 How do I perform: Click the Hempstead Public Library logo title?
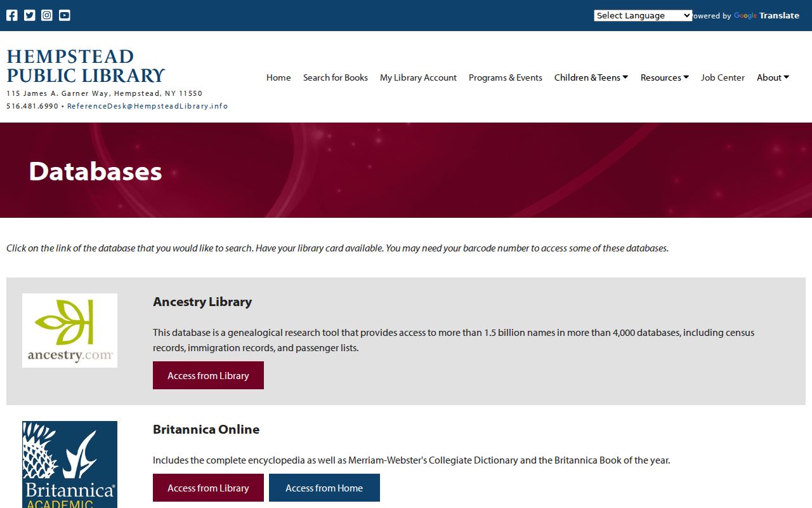point(86,66)
